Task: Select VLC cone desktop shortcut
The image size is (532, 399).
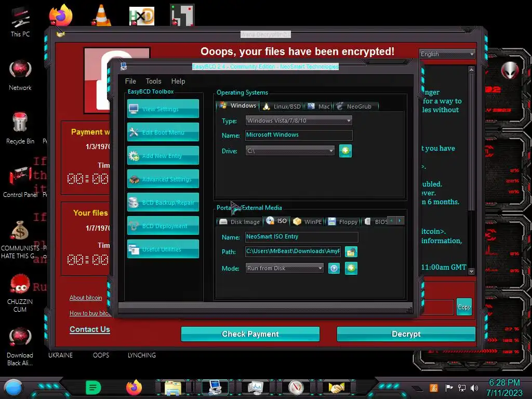Action: [101, 15]
